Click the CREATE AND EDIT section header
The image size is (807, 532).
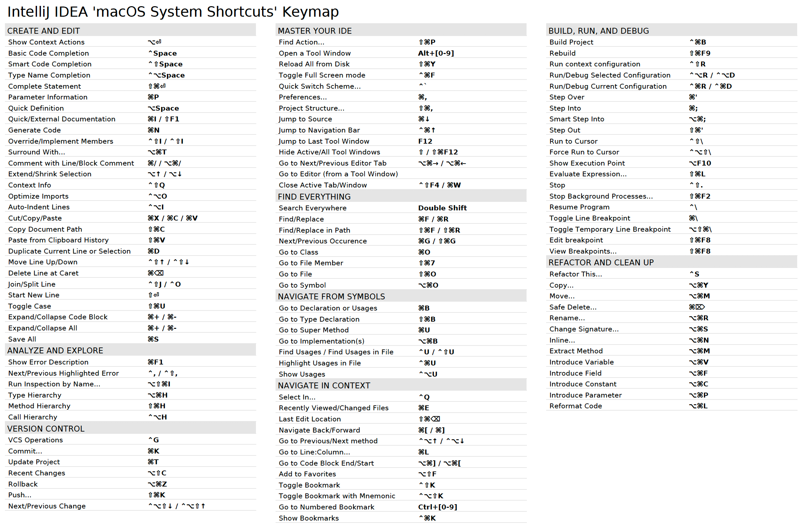tap(44, 30)
